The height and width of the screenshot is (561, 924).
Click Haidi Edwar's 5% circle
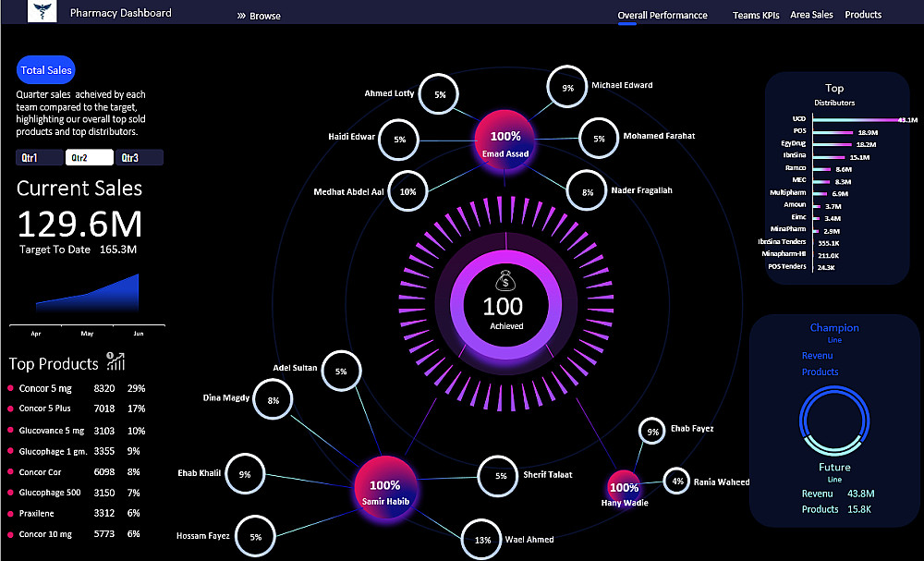click(399, 140)
